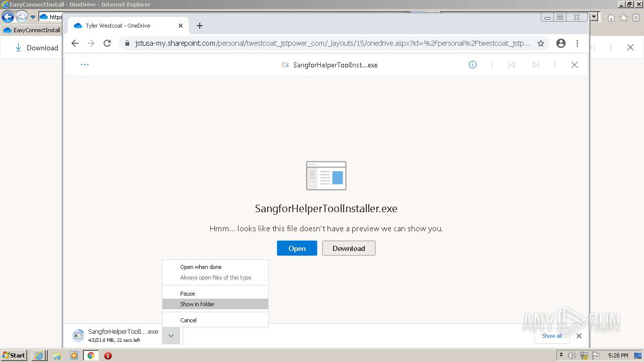Screen dimensions: 644x362
Task: Choose Open when done
Action: (x=215, y=267)
